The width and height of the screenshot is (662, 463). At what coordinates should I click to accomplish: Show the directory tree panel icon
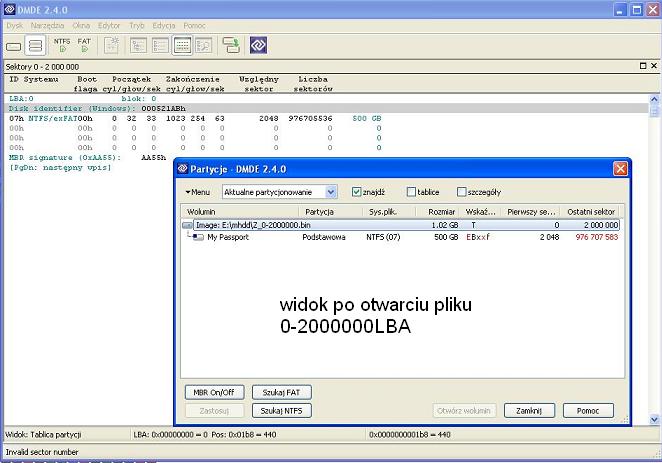[138, 46]
